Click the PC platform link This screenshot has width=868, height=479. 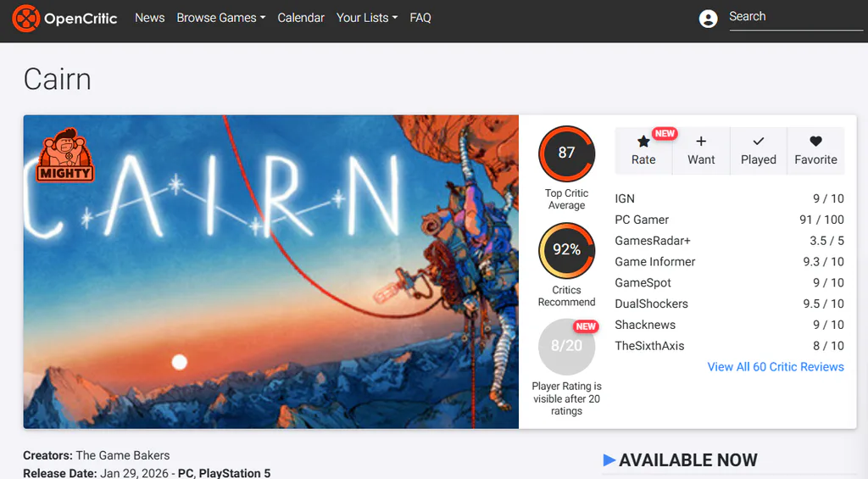186,473
